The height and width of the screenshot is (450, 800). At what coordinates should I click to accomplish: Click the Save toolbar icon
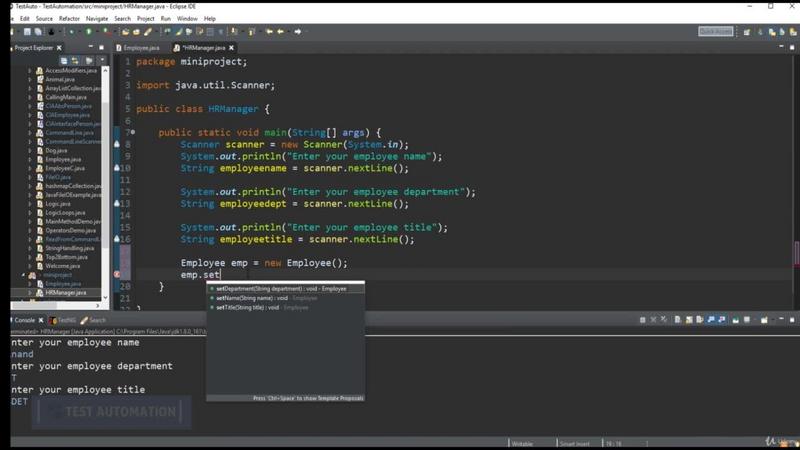click(27, 32)
